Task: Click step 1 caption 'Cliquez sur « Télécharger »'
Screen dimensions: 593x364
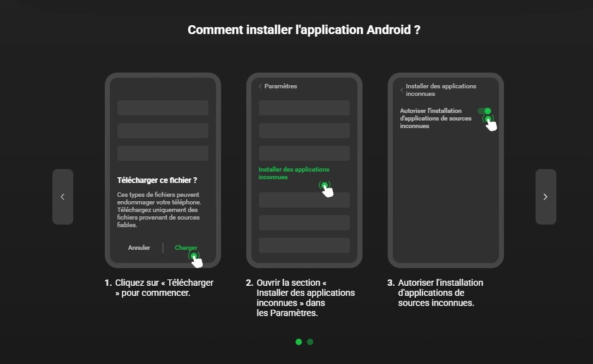Action: (x=164, y=288)
